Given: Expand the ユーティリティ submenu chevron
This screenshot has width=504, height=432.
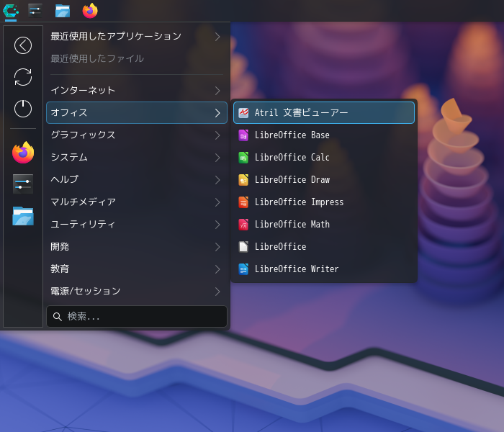Looking at the screenshot, I should pyautogui.click(x=217, y=225).
